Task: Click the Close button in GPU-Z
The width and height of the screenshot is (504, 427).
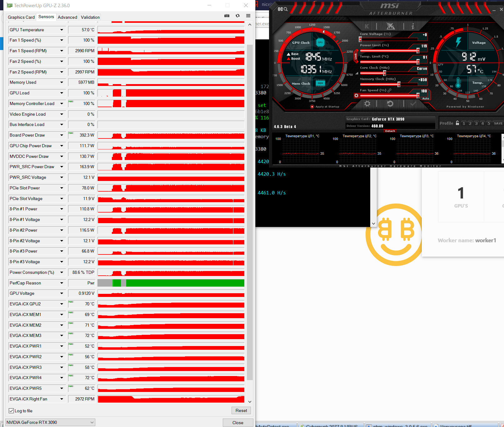Action: click(x=238, y=423)
